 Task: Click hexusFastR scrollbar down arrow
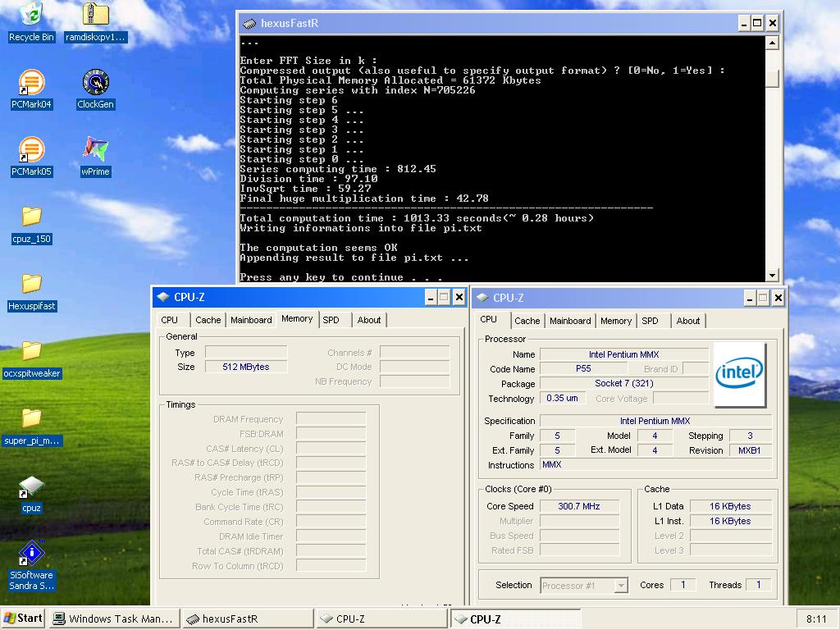772,276
